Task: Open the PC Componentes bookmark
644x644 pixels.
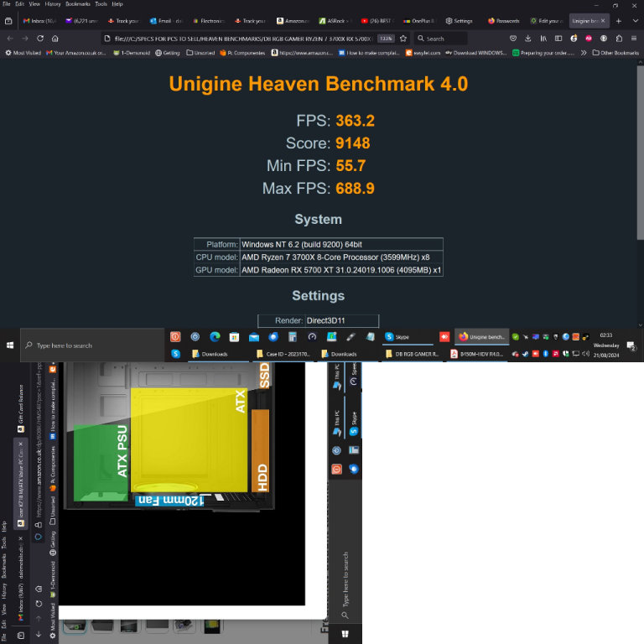Action: coord(242,53)
